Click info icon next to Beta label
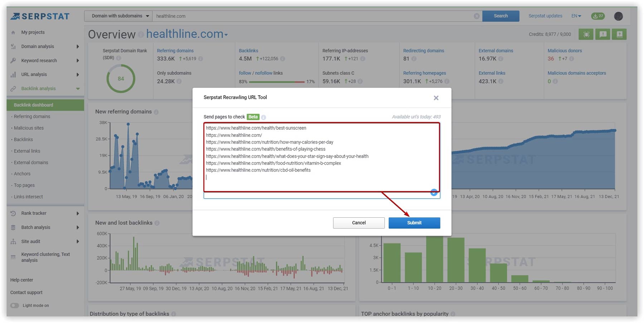This screenshot has height=323, width=644. pos(264,117)
